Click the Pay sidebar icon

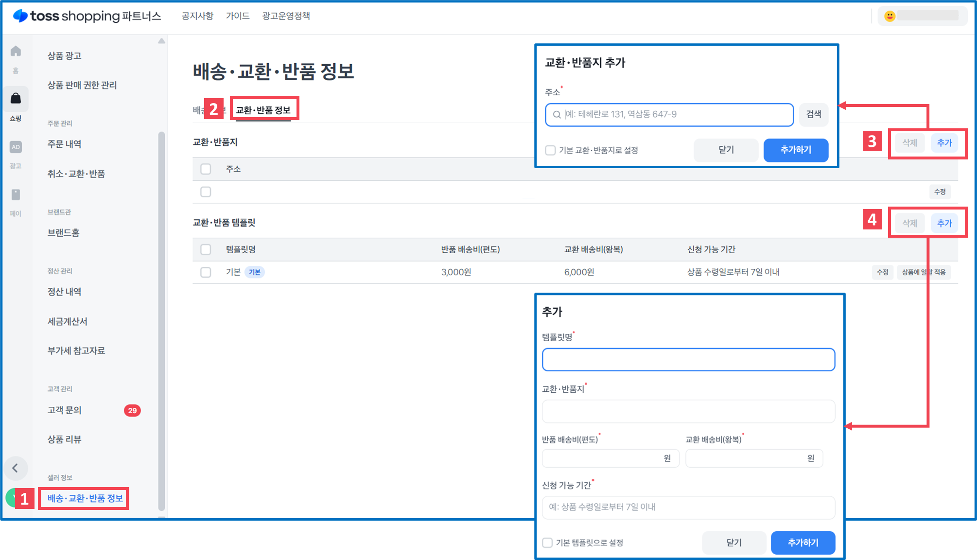click(16, 195)
